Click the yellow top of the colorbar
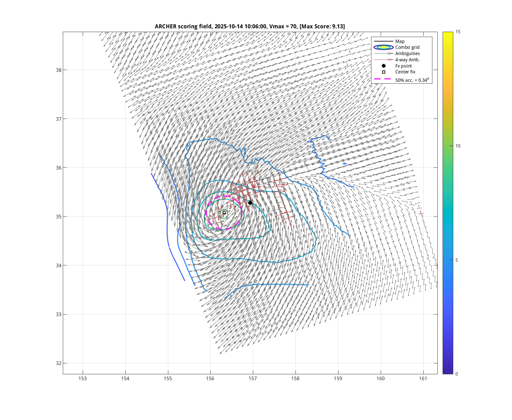512x420 pixels. (x=448, y=34)
